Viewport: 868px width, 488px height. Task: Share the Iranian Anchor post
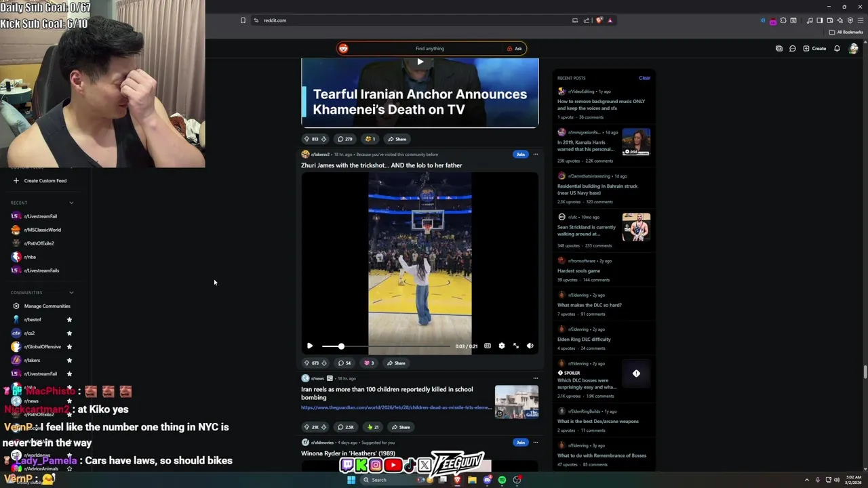pos(397,139)
